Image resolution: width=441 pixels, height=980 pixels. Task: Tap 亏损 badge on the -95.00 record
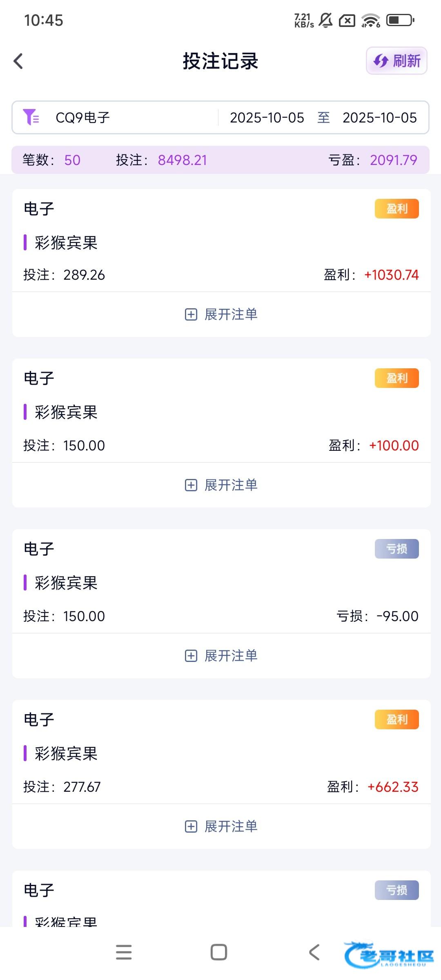coord(396,549)
